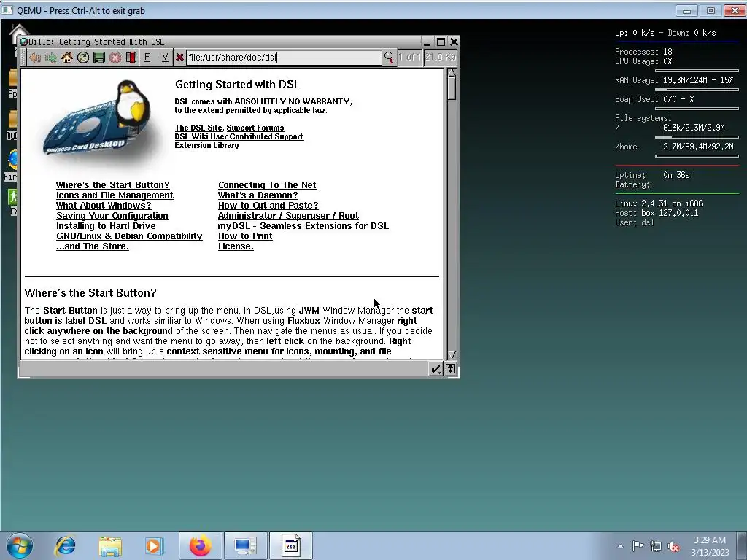Click the home icon on the DSL desktop
747x560 pixels.
point(19,31)
